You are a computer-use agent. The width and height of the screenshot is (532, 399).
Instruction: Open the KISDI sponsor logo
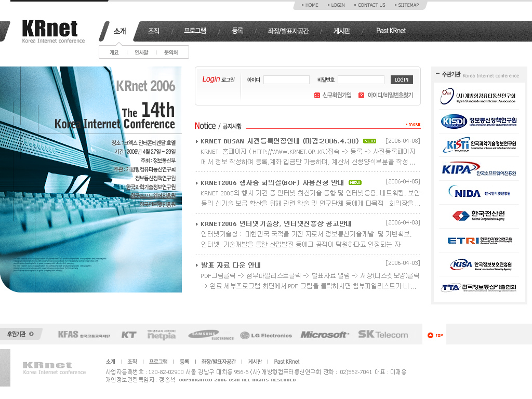point(478,121)
